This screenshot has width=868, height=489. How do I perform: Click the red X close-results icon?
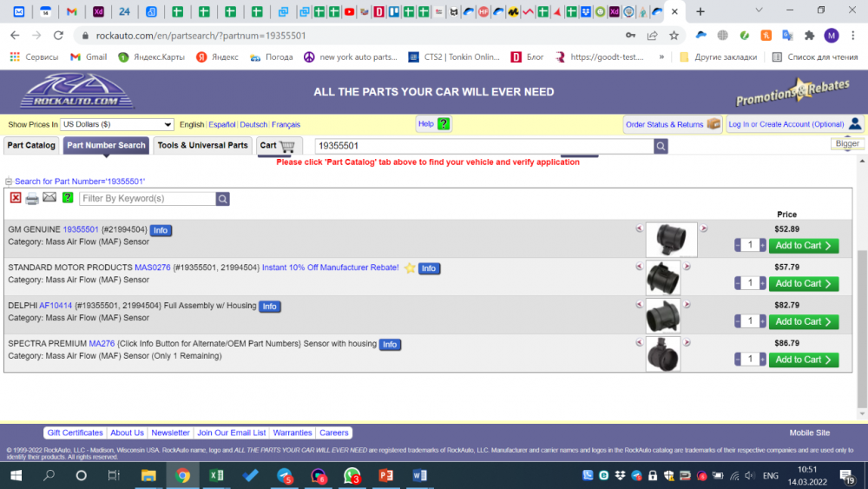16,198
